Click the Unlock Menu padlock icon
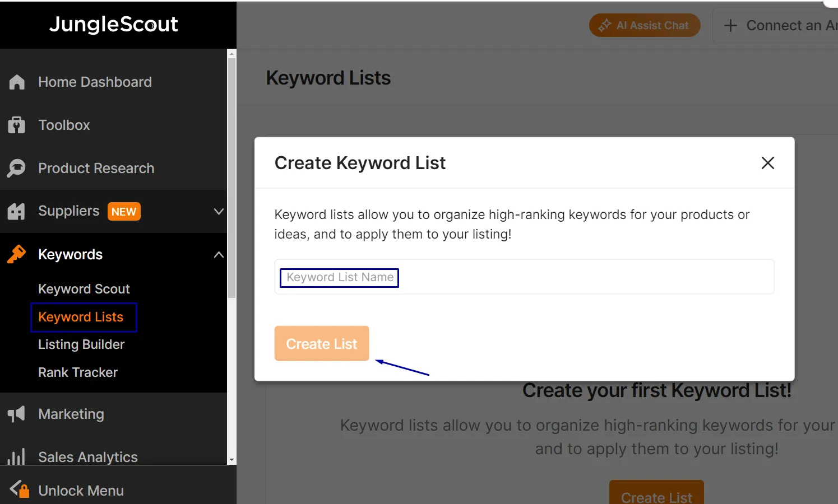838x504 pixels. tap(20, 489)
